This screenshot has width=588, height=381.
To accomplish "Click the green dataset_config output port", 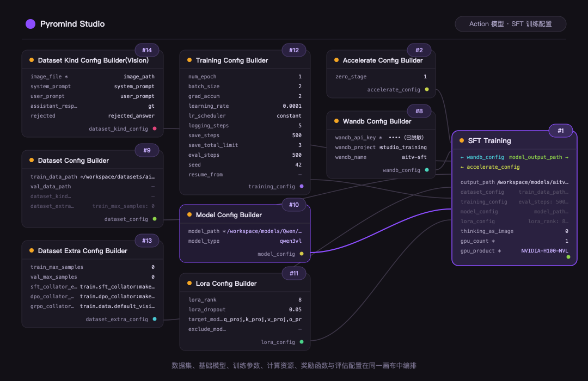I will click(x=155, y=219).
